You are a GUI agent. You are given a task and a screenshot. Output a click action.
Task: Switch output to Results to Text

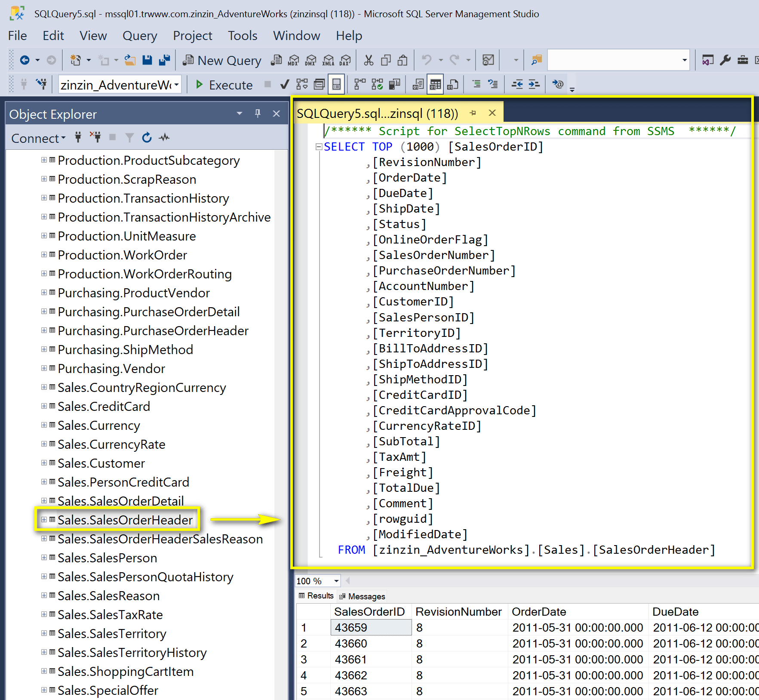click(418, 84)
